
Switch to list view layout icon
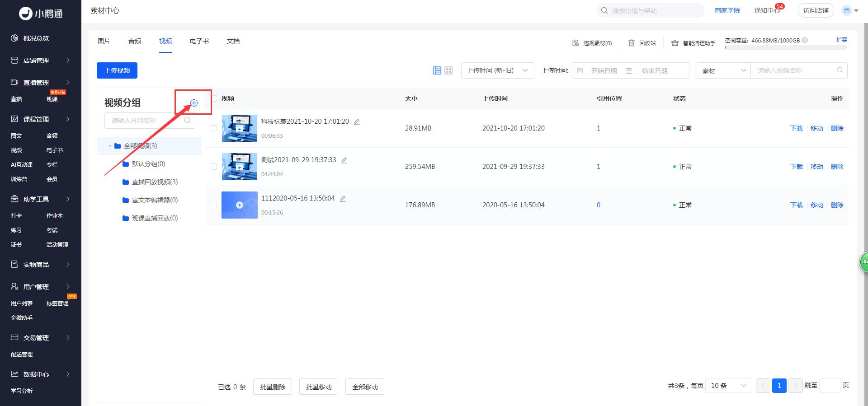[x=437, y=70]
